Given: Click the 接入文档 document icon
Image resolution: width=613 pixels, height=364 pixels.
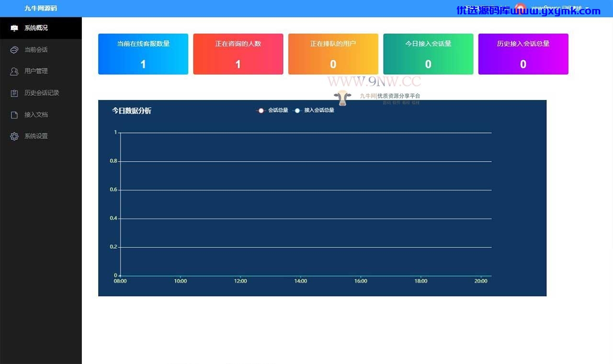Looking at the screenshot, I should click(14, 115).
